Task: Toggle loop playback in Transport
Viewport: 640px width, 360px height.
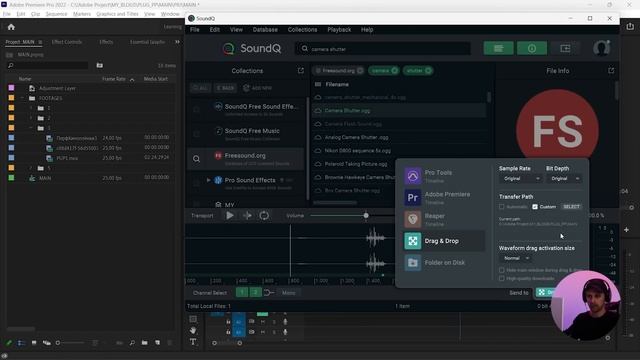Action: (264, 216)
